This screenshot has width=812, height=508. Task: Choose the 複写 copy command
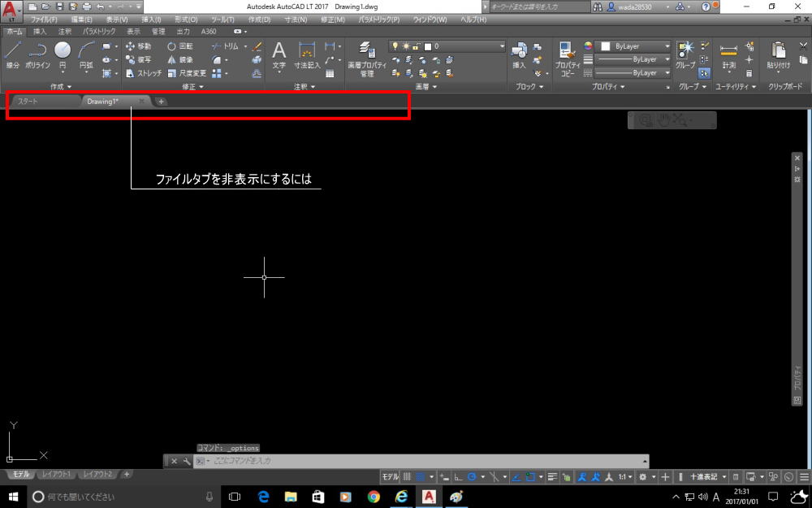pyautogui.click(x=138, y=59)
